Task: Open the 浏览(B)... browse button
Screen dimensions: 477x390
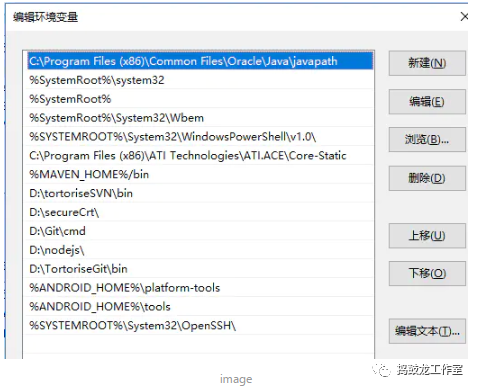Action: [427, 139]
